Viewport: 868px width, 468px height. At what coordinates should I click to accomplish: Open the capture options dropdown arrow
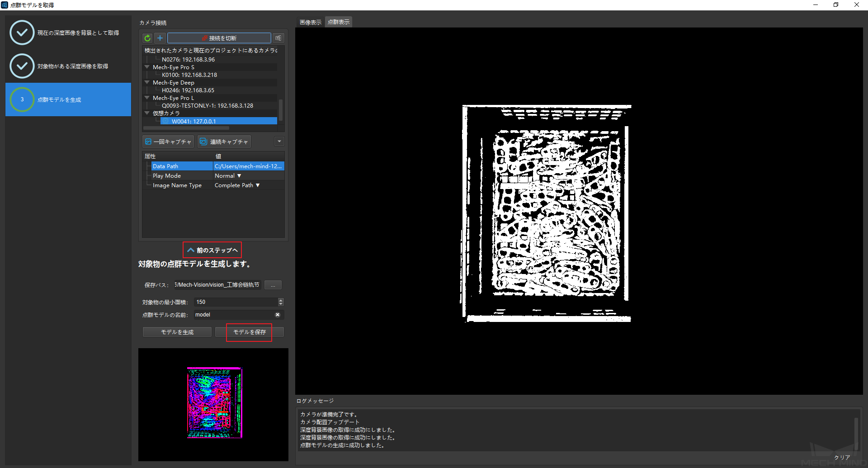coord(279,142)
